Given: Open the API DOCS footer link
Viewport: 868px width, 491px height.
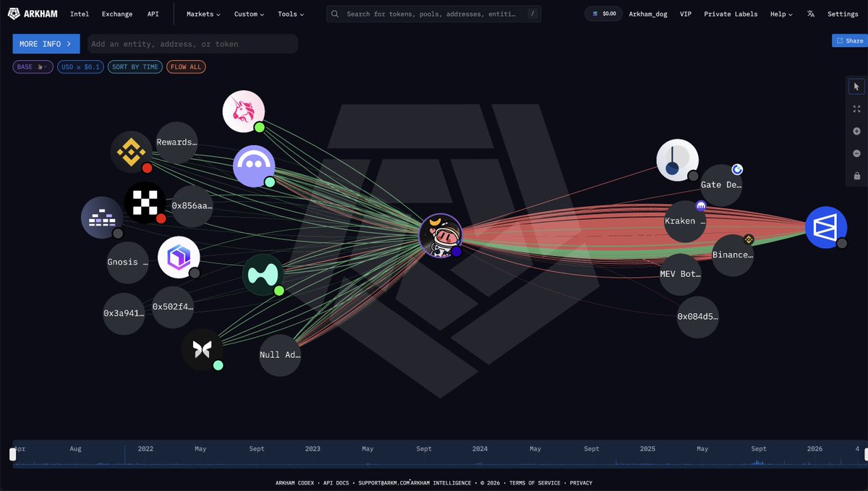Looking at the screenshot, I should click(336, 482).
